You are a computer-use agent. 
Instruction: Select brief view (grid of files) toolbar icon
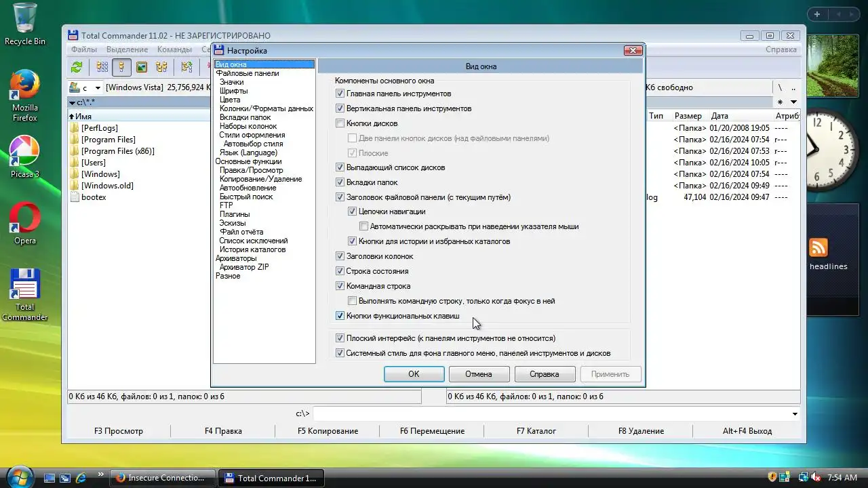[x=102, y=67]
